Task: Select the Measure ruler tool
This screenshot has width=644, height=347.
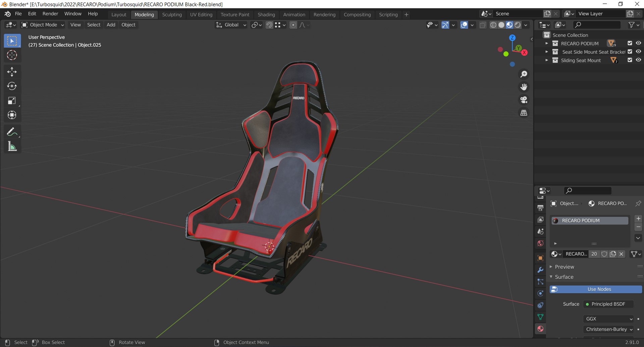Action: pyautogui.click(x=12, y=146)
